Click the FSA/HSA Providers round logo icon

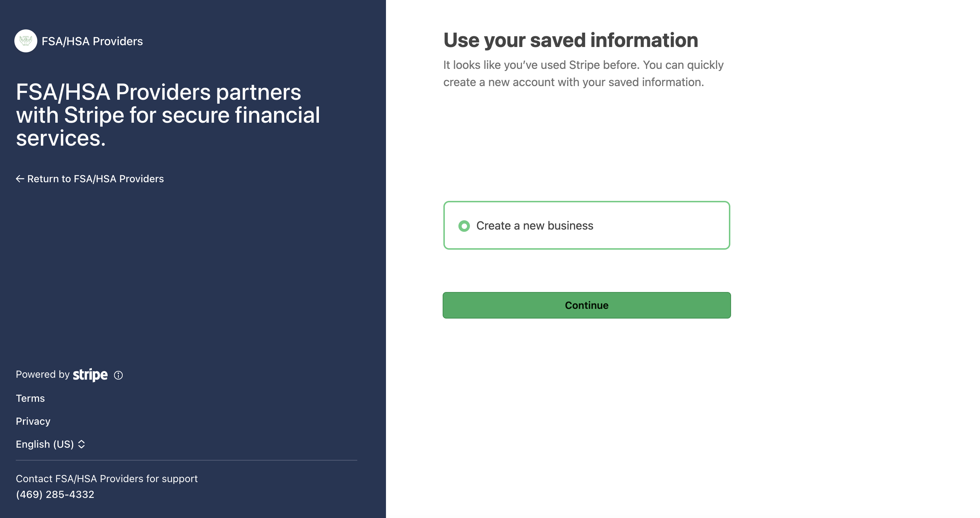click(x=25, y=41)
